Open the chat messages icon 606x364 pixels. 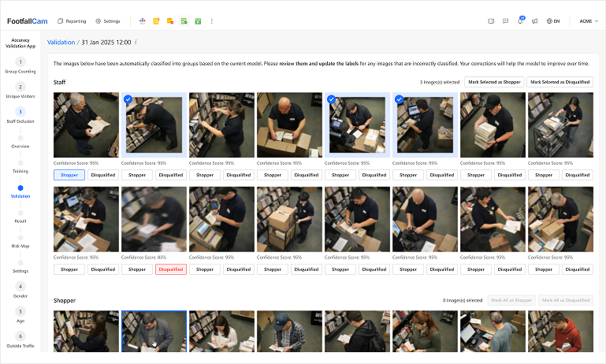505,21
